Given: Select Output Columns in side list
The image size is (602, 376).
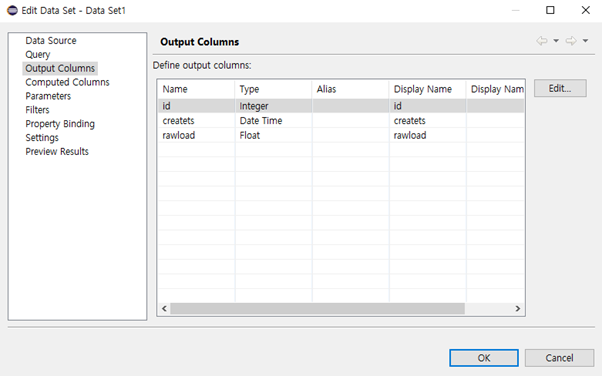Looking at the screenshot, I should pos(60,68).
